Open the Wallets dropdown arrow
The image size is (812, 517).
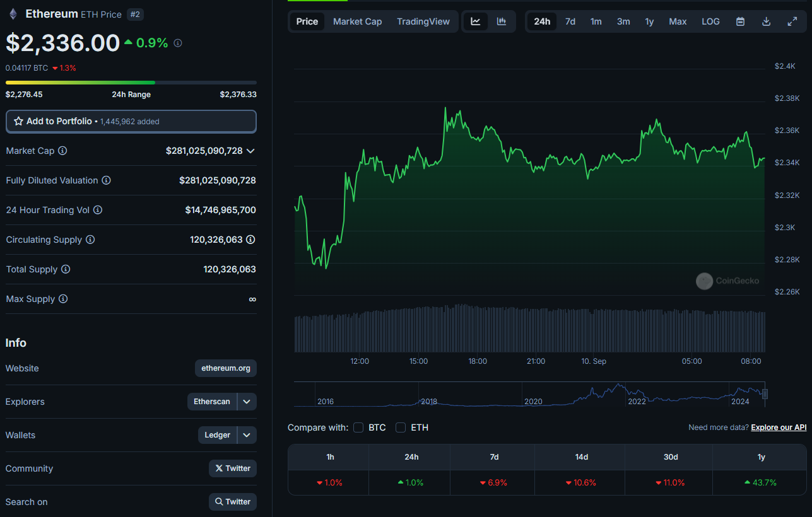247,435
